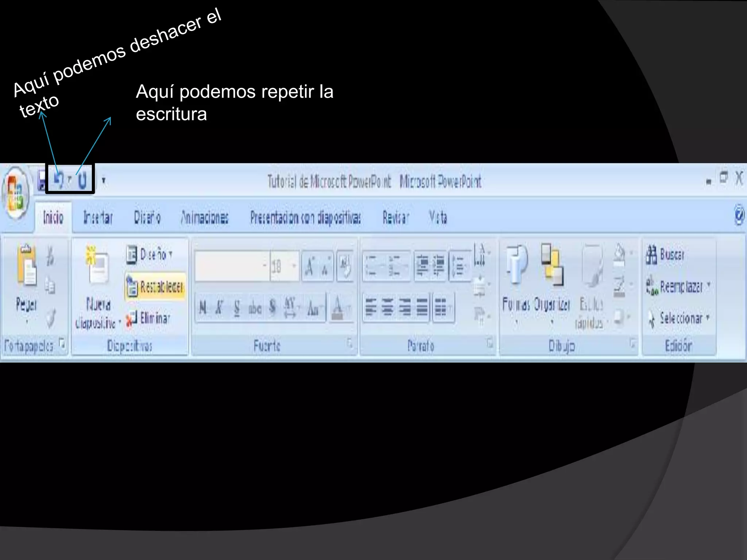
Task: Select Presentación con diapositivas tab
Action: (x=305, y=218)
